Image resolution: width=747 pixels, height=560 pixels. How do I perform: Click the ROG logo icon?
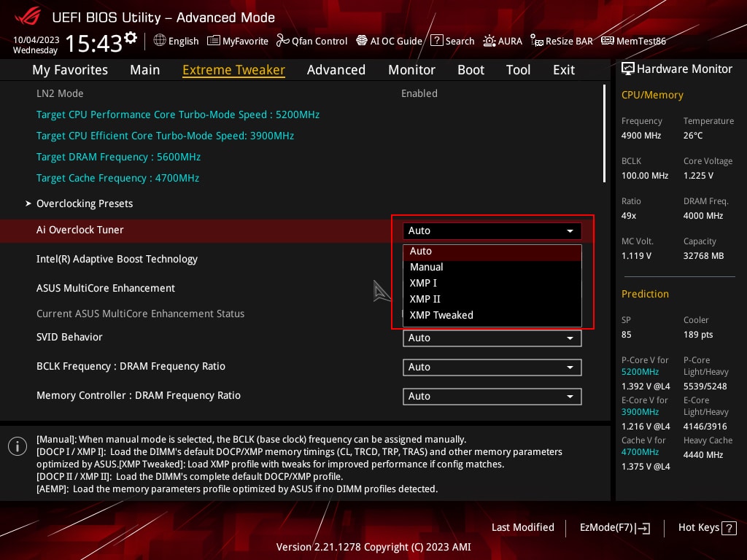(x=28, y=17)
